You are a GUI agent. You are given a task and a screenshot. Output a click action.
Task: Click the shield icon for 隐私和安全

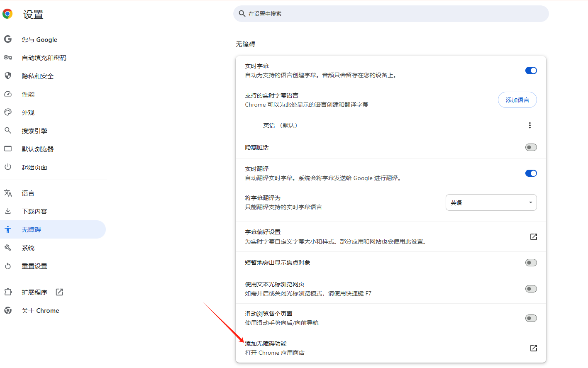tap(8, 76)
